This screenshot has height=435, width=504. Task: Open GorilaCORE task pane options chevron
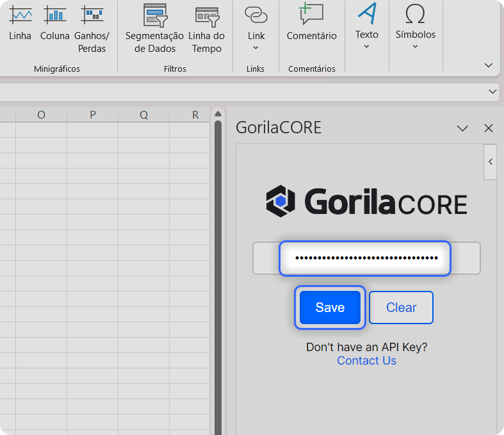click(462, 128)
